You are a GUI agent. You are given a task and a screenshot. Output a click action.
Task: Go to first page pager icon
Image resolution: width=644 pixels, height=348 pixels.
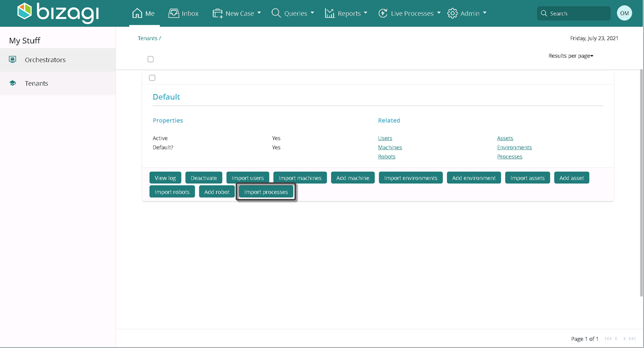[x=608, y=339]
